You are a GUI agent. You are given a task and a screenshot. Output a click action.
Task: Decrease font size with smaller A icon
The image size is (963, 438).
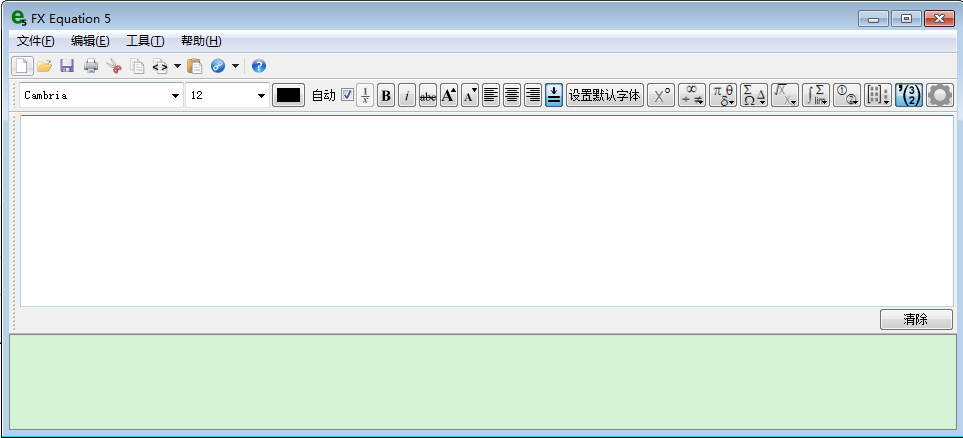coord(470,95)
